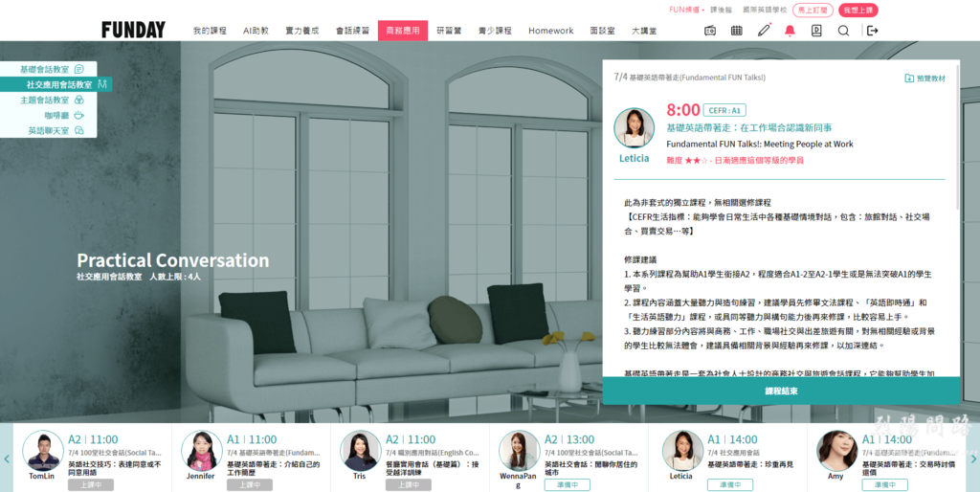980x492 pixels.
Task: Open the AI助教 tab
Action: point(256,30)
